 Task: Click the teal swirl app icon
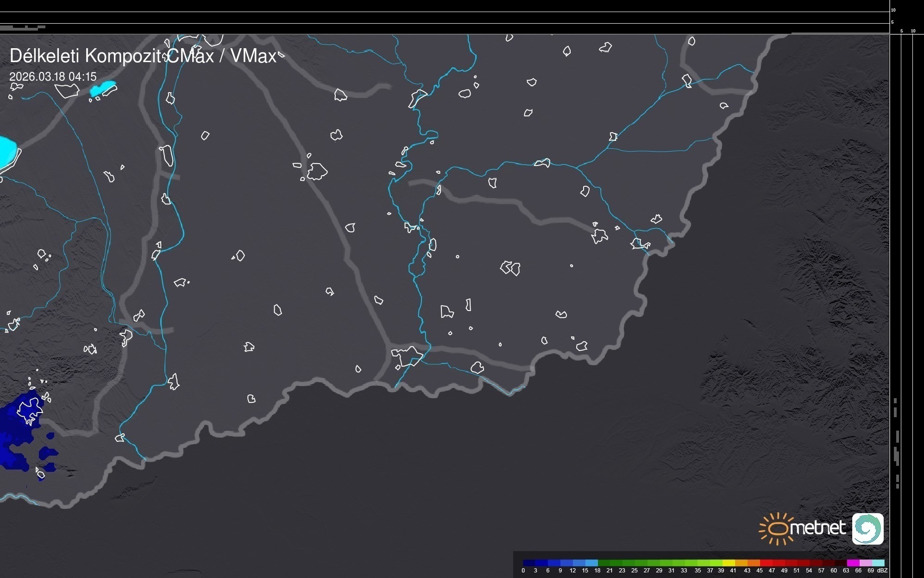(867, 528)
